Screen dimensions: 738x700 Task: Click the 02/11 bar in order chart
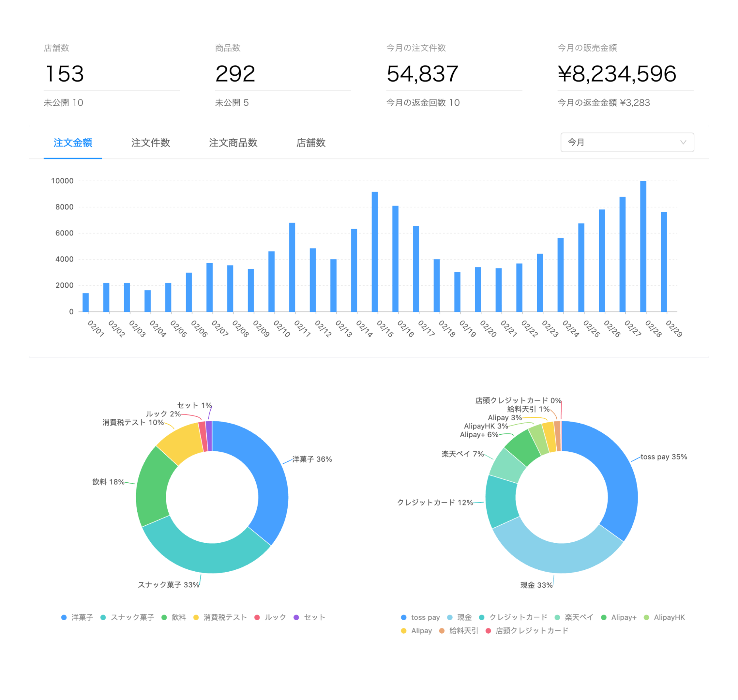pyautogui.click(x=292, y=267)
